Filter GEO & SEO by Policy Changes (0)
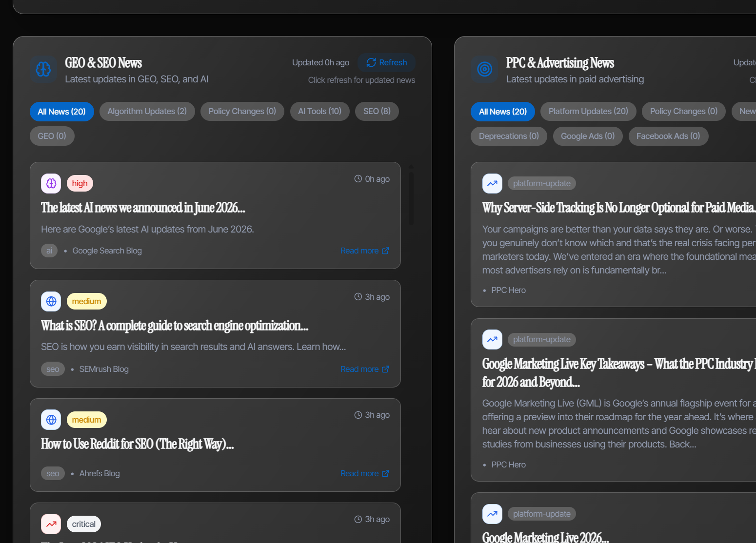The height and width of the screenshot is (543, 756). (242, 111)
